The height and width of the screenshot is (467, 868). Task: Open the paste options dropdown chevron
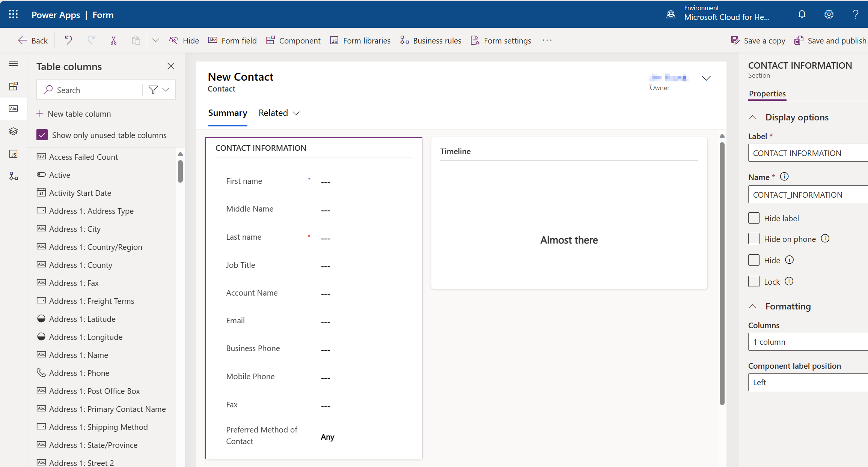tap(156, 40)
